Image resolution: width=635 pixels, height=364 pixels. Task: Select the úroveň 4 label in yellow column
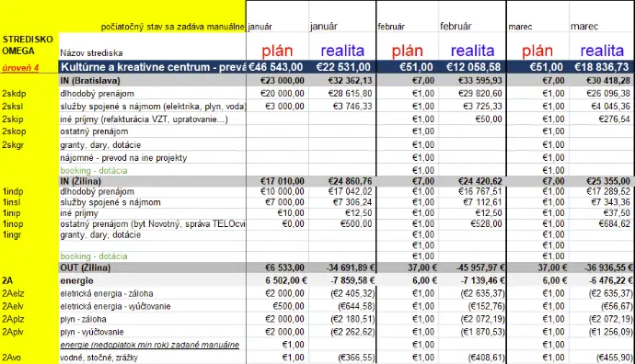pos(20,67)
